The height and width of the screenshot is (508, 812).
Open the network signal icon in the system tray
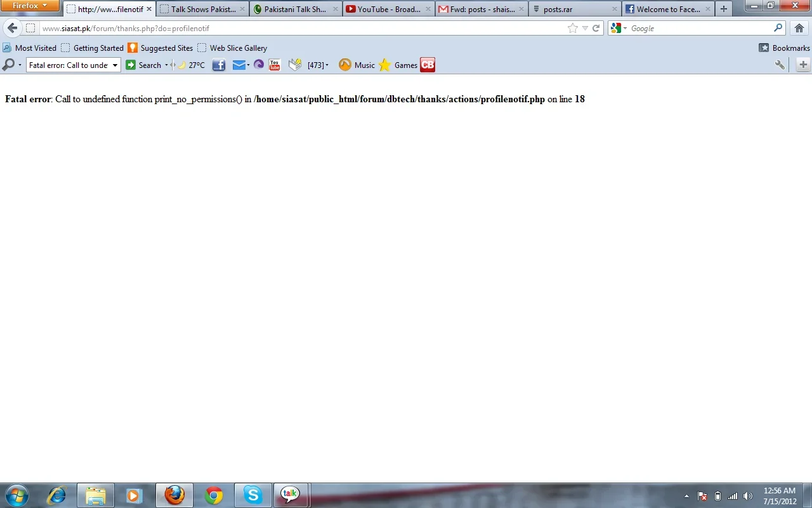(x=733, y=496)
